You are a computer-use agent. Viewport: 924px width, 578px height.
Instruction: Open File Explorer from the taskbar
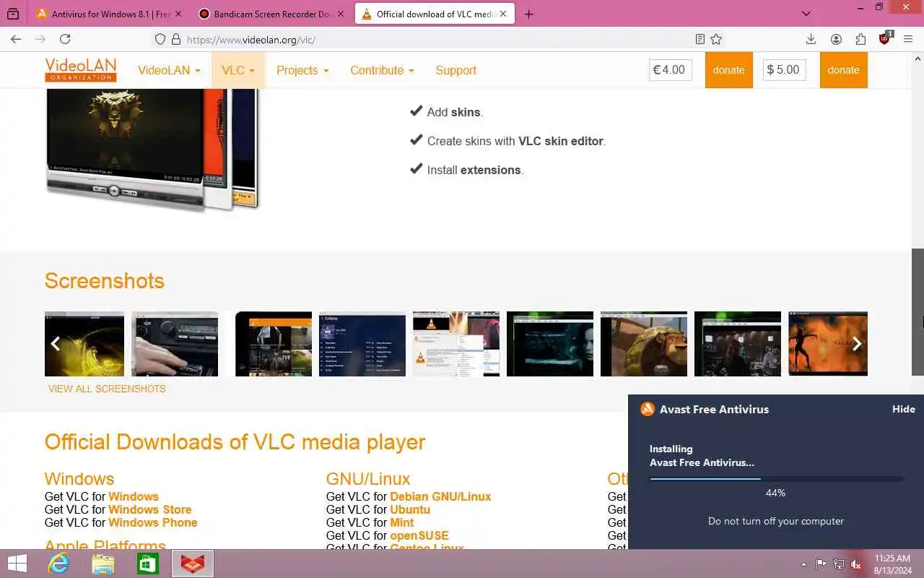click(103, 564)
